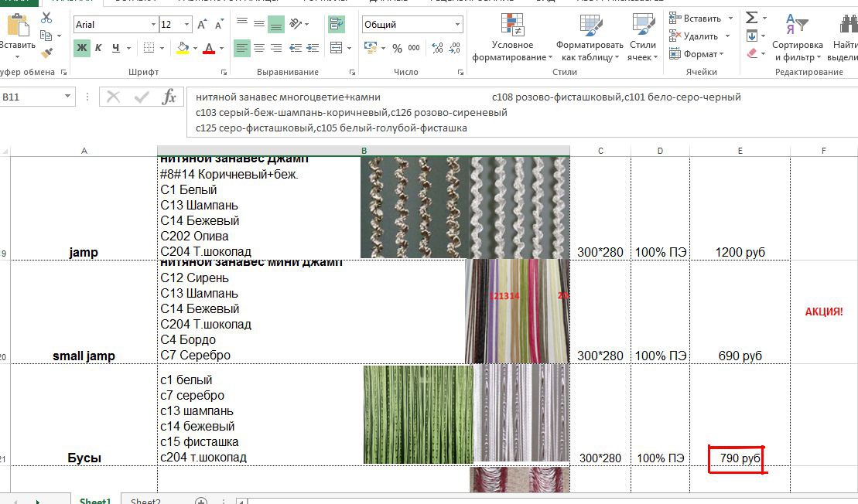Expand the font color dropdown arrow
Image resolution: width=858 pixels, height=504 pixels.
click(x=221, y=48)
